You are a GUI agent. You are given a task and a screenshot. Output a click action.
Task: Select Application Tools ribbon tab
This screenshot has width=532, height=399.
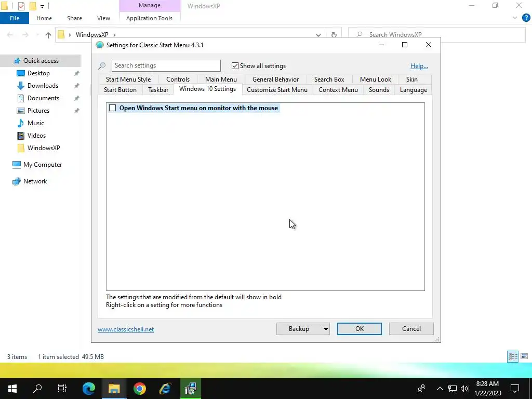149,18
